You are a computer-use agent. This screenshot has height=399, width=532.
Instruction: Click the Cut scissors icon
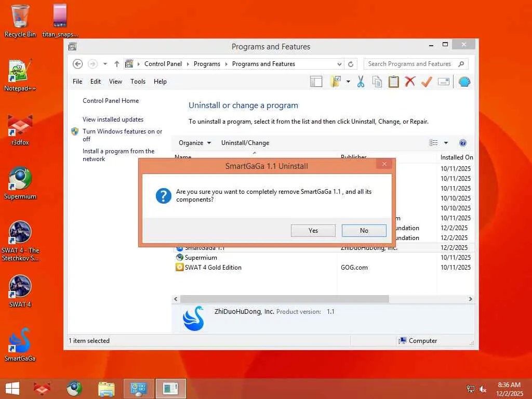click(x=361, y=82)
